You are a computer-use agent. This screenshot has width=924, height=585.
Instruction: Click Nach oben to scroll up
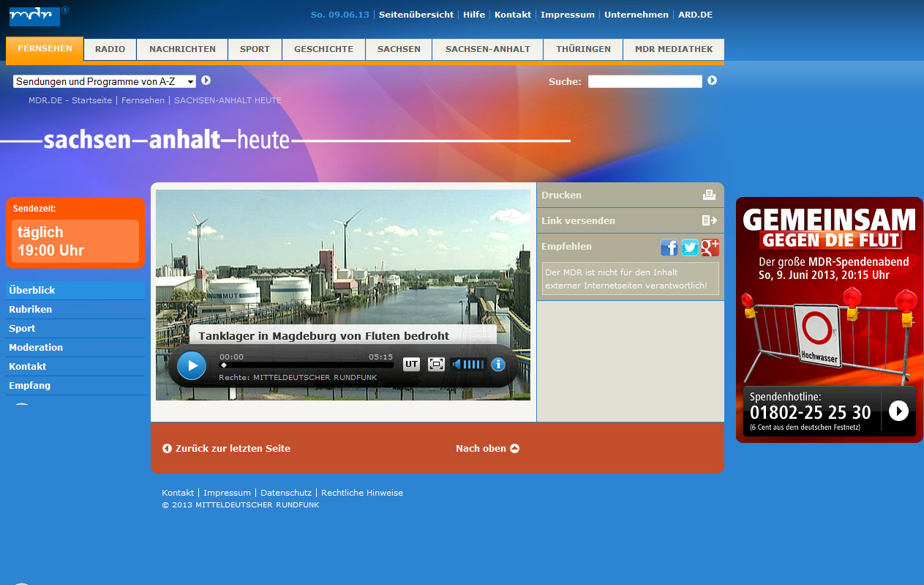[x=487, y=448]
